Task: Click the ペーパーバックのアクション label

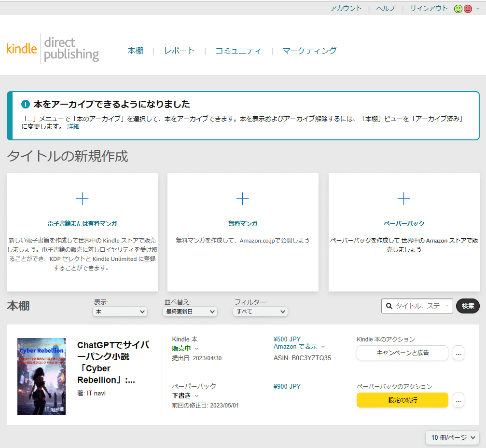Action: coord(394,387)
